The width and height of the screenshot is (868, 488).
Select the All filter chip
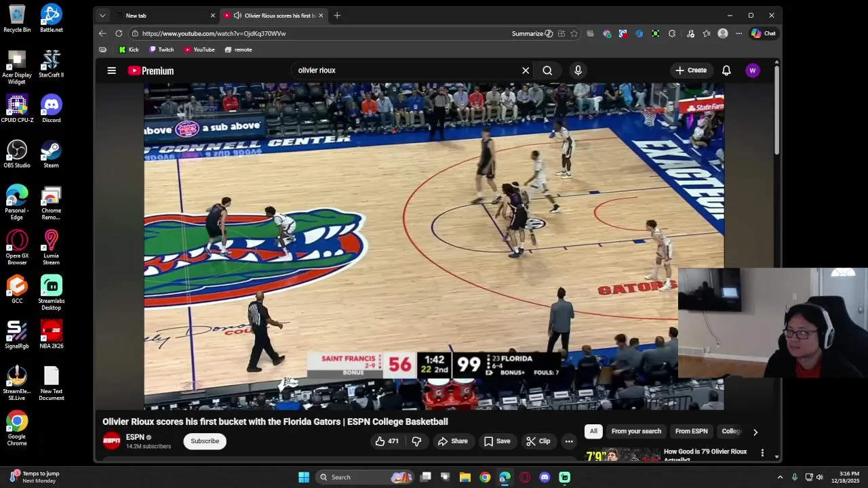coord(593,431)
